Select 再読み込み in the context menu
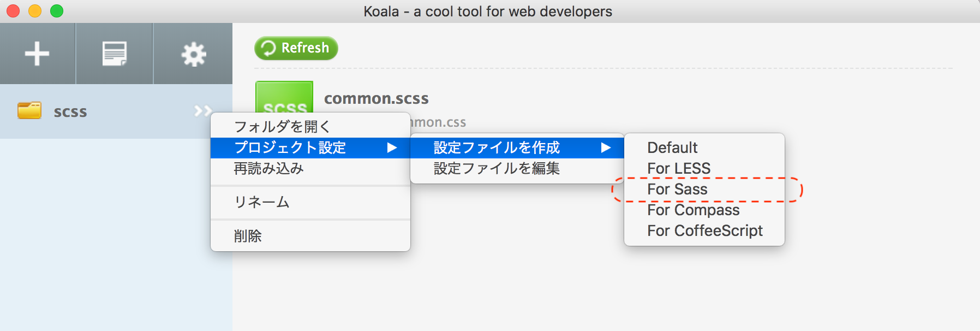 (268, 169)
